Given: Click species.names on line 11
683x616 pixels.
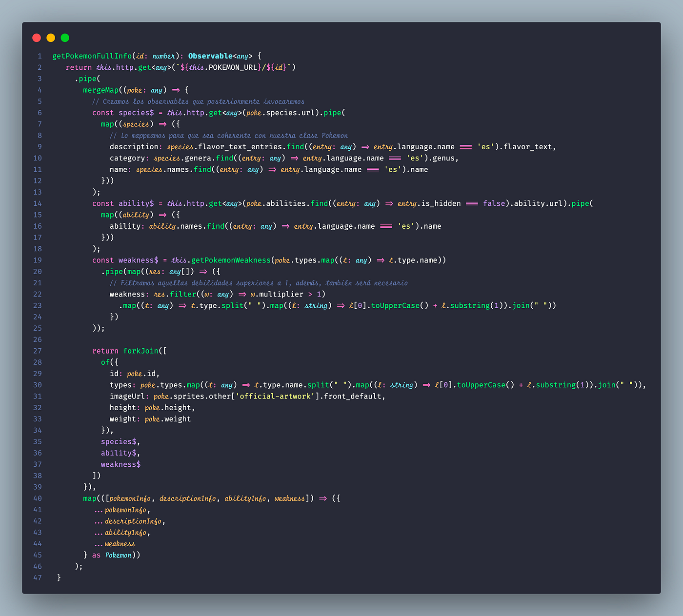Looking at the screenshot, I should [x=162, y=170].
